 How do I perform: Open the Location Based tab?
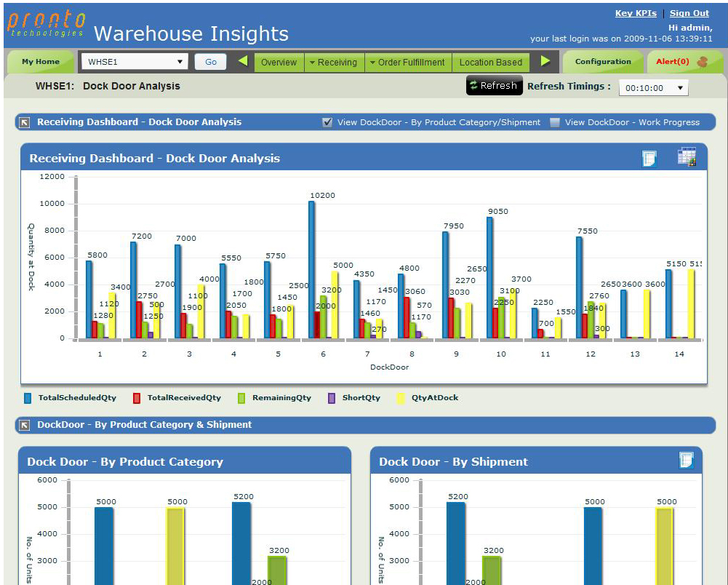tap(491, 63)
